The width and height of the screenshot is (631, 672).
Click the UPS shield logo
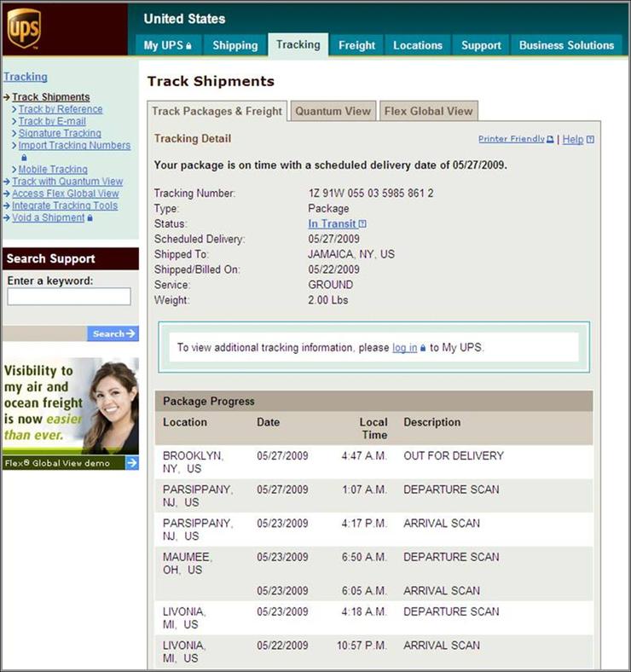24,28
